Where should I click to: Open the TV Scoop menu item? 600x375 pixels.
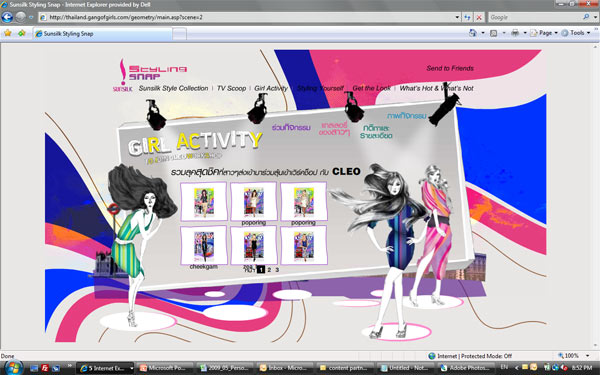pyautogui.click(x=232, y=88)
